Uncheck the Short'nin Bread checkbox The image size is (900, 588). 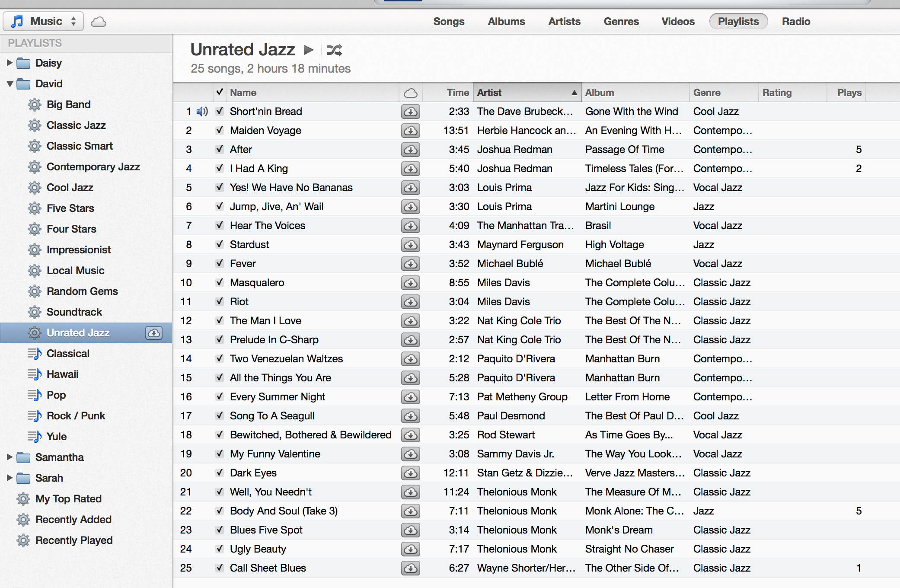pos(220,111)
